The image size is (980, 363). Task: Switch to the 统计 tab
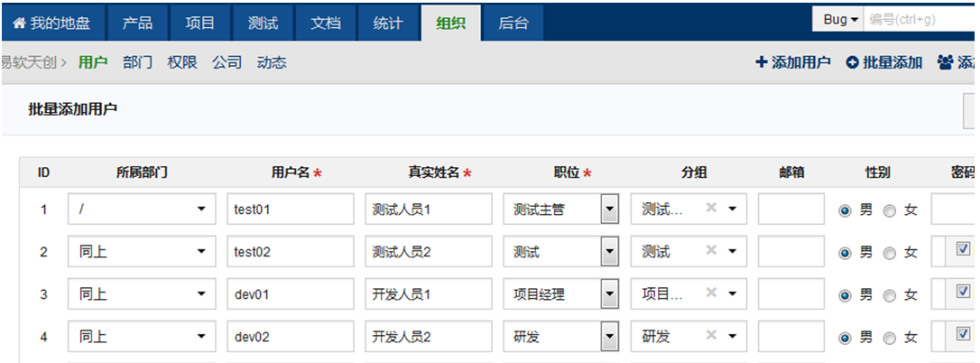point(388,23)
